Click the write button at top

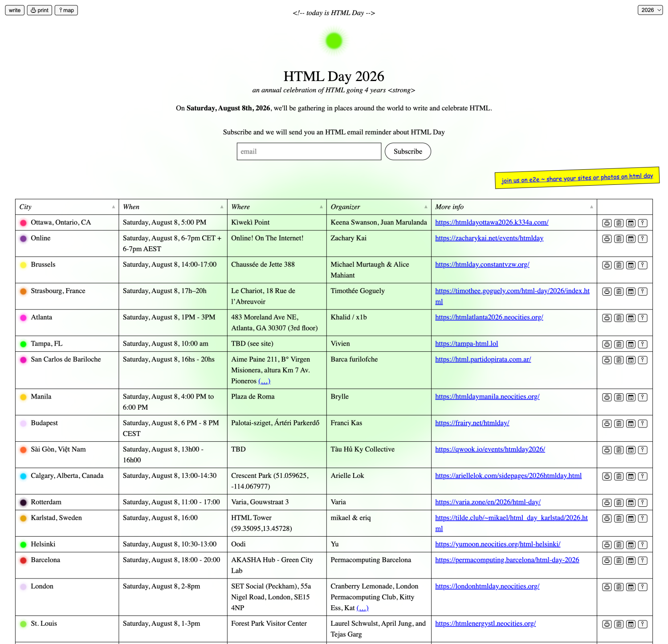pyautogui.click(x=15, y=10)
